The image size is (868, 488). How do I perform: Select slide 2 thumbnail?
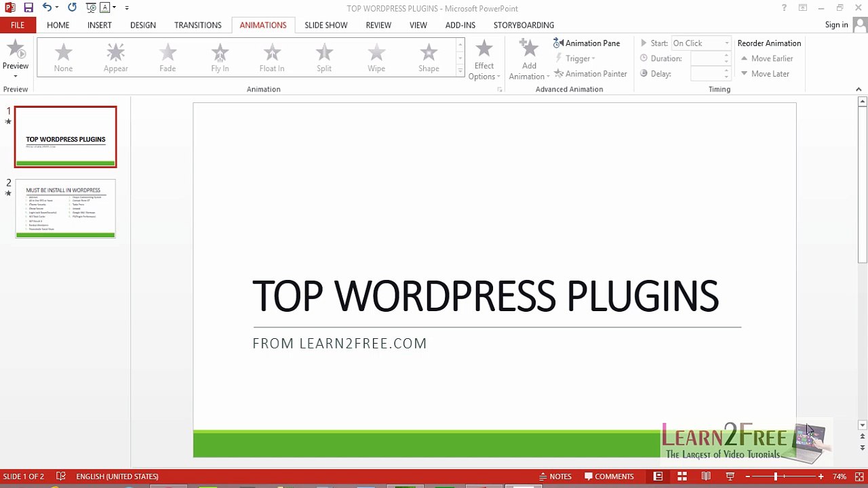coord(66,209)
